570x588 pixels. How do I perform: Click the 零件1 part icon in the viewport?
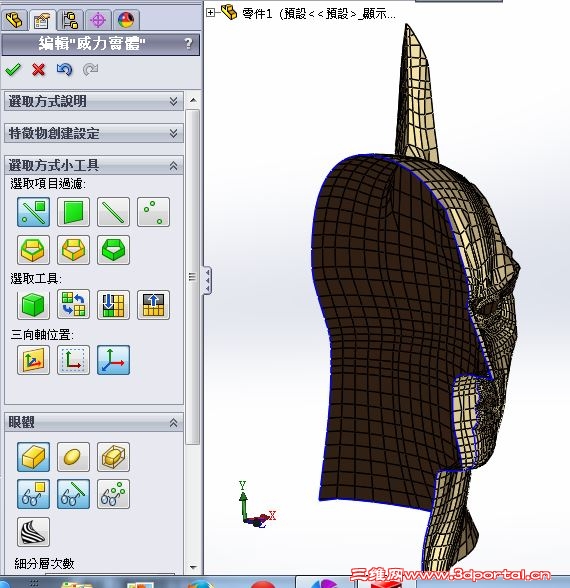pyautogui.click(x=229, y=12)
